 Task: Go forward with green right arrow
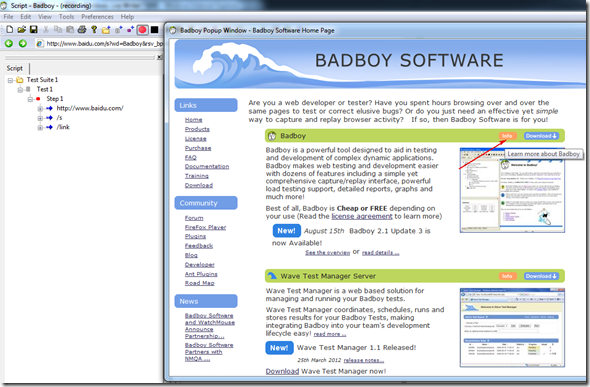23,44
